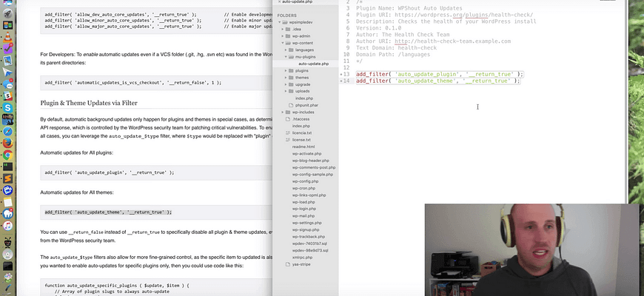
Task: Open iTunes from the dock
Action: 8,226
